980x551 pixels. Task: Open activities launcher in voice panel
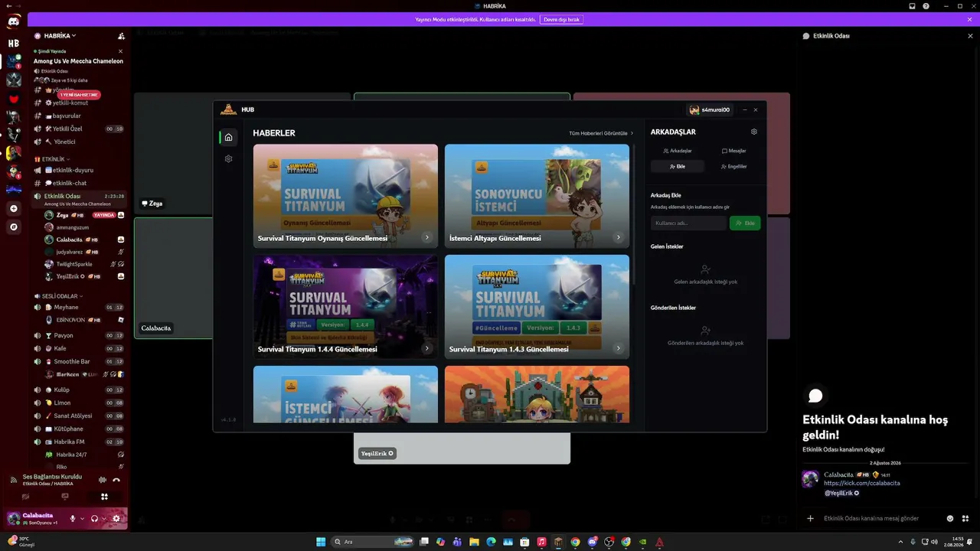(104, 497)
